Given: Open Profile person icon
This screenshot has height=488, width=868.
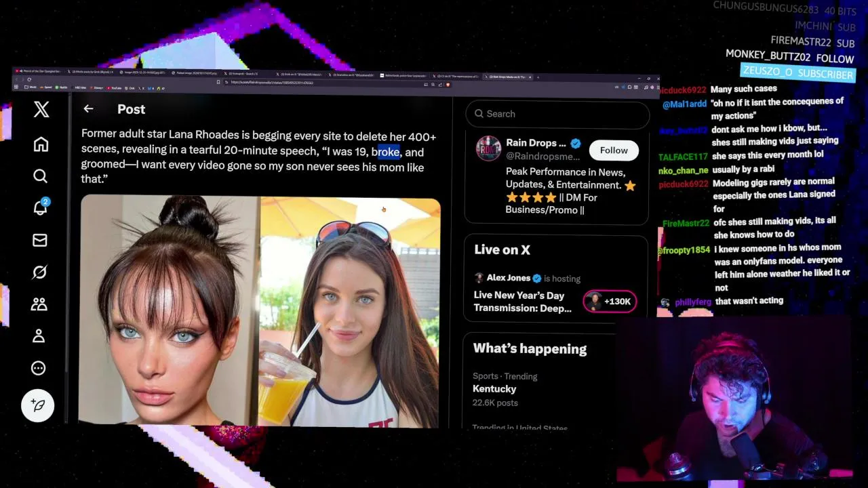Looking at the screenshot, I should coord(39,335).
